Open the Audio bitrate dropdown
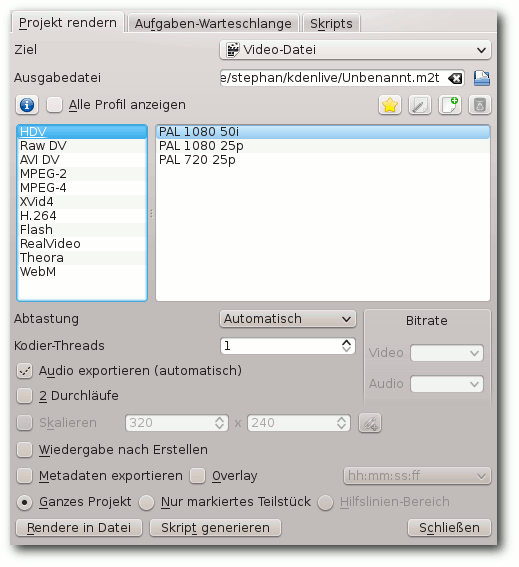Image resolution: width=519 pixels, height=567 pixels. 447,384
